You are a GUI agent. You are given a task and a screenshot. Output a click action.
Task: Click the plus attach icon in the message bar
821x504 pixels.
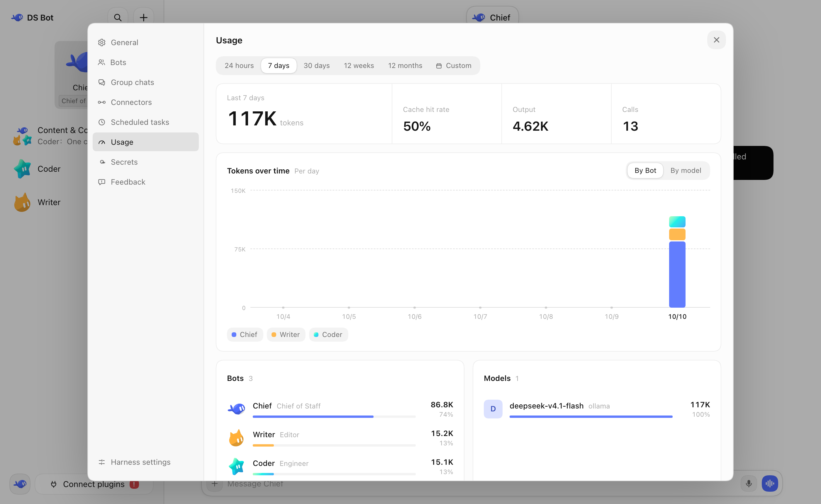click(x=215, y=484)
